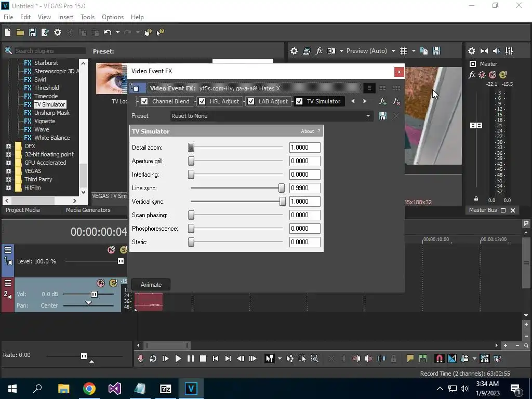Expand 32-bit floating point folder

(x=8, y=154)
